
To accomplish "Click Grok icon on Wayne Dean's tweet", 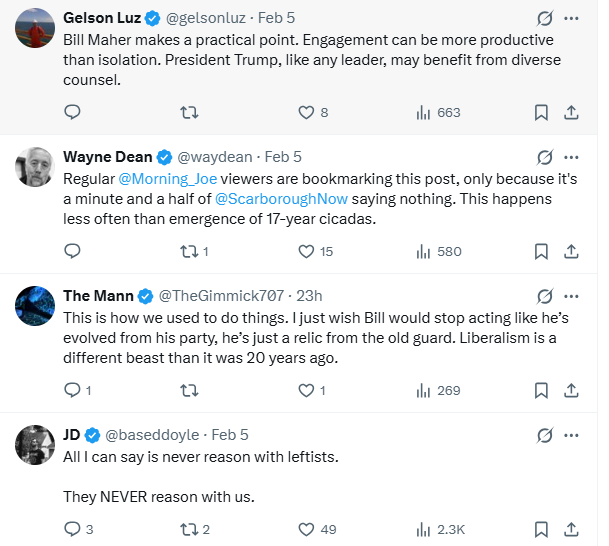I will [545, 157].
